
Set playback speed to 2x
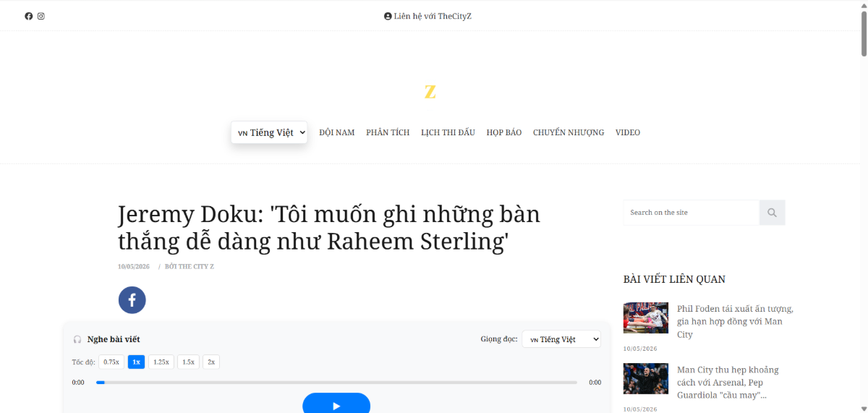coord(211,362)
